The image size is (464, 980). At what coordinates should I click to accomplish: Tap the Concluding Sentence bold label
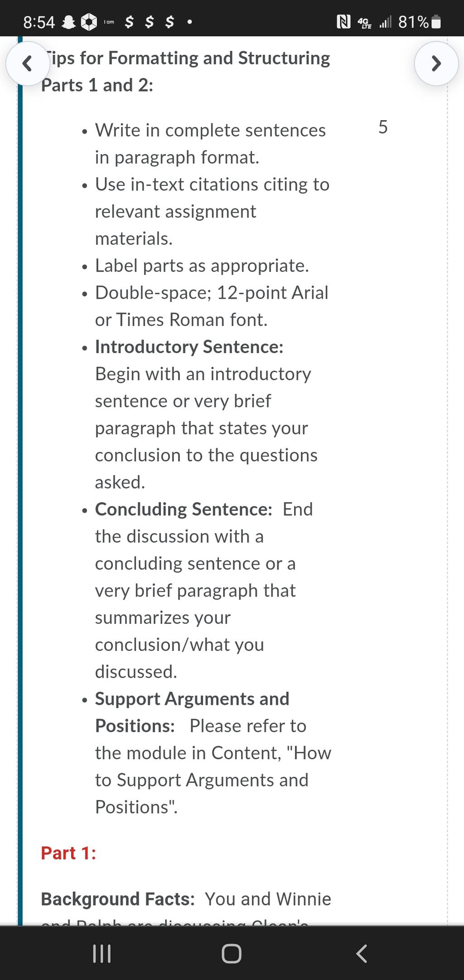point(184,509)
